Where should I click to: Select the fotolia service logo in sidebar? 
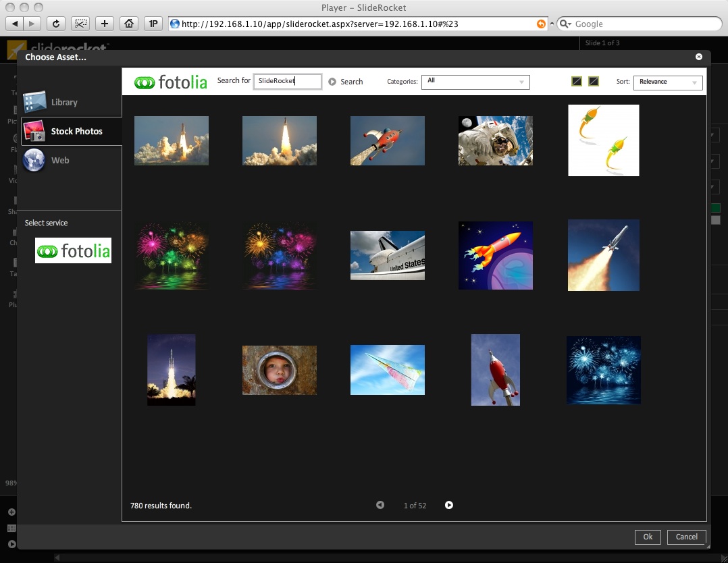pyautogui.click(x=74, y=250)
